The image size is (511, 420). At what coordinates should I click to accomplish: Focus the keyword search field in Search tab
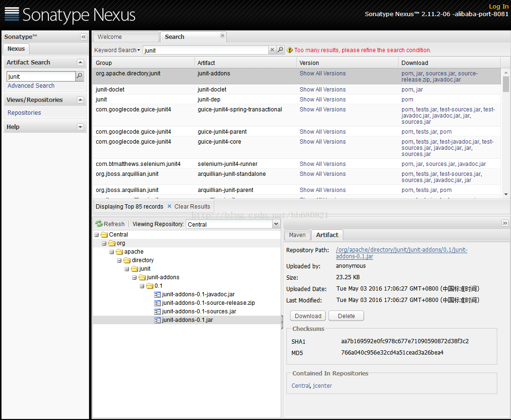[206, 50]
